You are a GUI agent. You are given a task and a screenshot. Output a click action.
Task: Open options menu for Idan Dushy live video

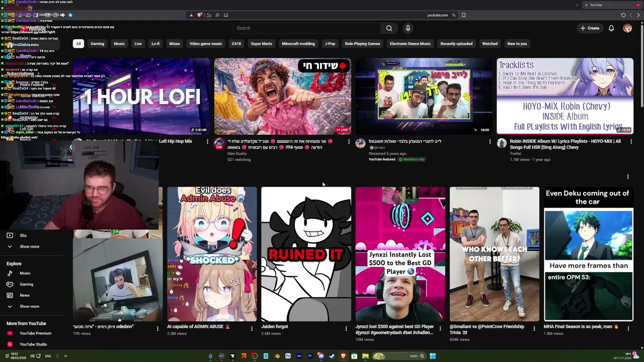349,142
